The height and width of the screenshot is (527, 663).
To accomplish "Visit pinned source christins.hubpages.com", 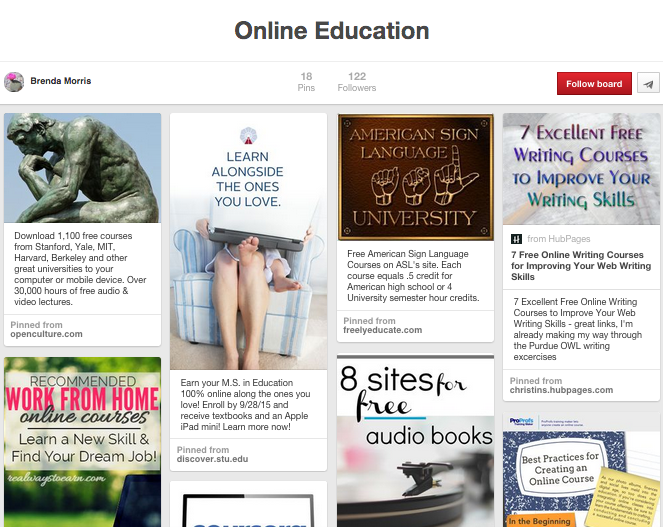I will click(561, 390).
